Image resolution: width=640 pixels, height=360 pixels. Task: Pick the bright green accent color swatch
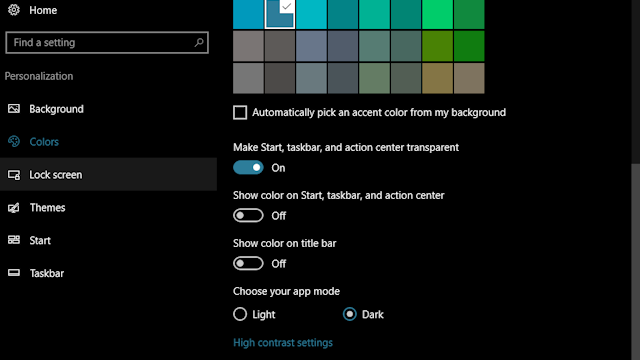coord(437,14)
